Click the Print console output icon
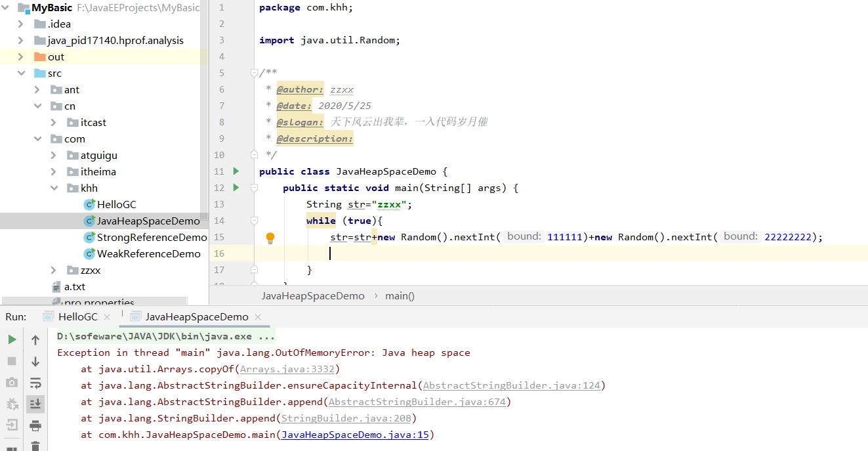The image size is (868, 451). [x=35, y=426]
